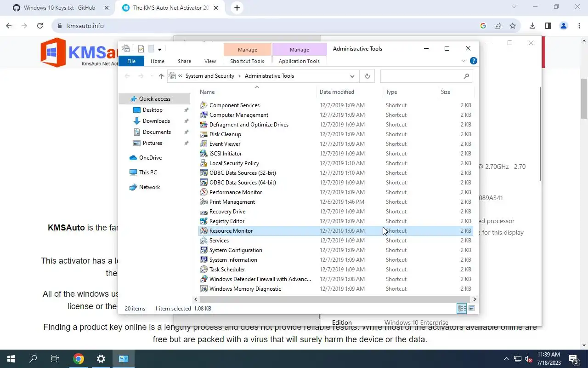Open the File menu tab
Image resolution: width=588 pixels, height=368 pixels.
click(131, 61)
